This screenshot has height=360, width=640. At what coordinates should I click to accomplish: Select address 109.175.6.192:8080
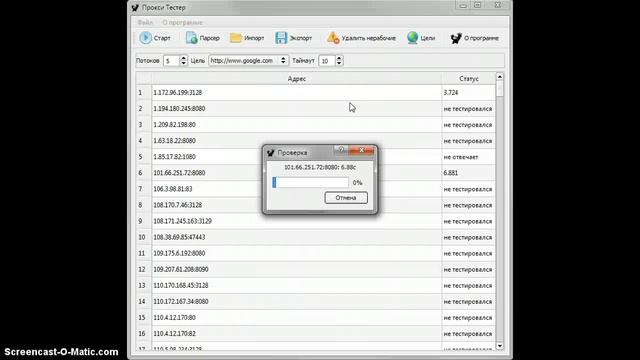(x=179, y=253)
